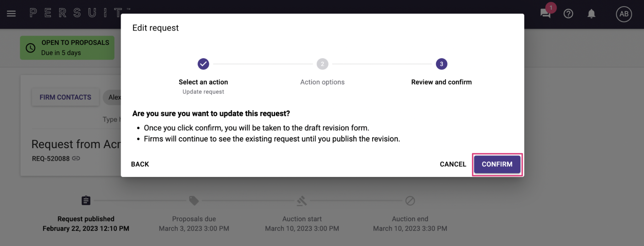Viewport: 644px width, 246px height.
Task: Click the Update request step subtitle
Action: [x=203, y=92]
